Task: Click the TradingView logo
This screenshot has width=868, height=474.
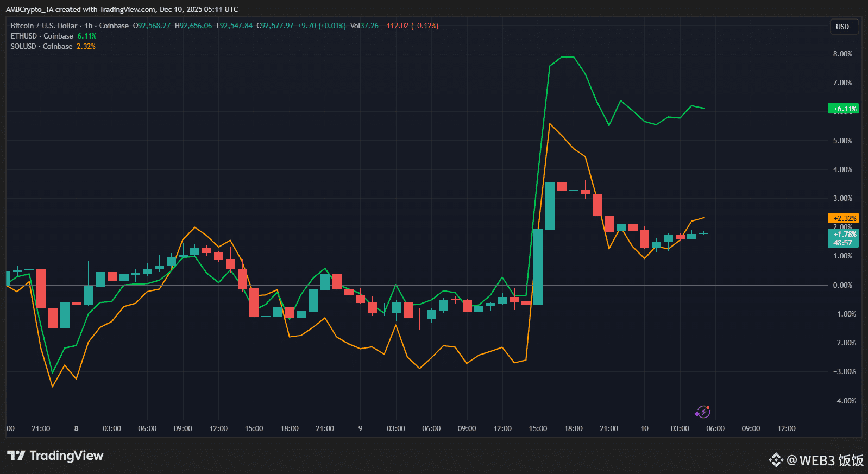Action: (55, 456)
